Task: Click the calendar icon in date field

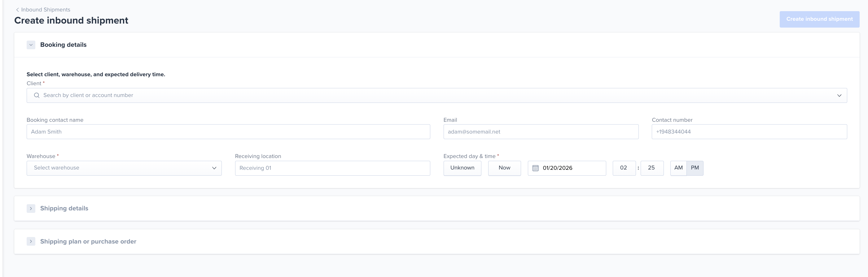Action: tap(535, 168)
